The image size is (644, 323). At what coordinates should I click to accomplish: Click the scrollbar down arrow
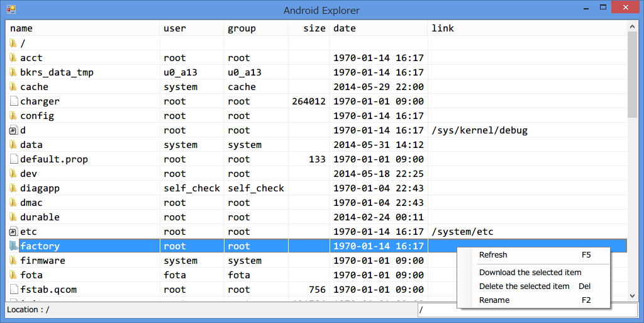pos(632,295)
